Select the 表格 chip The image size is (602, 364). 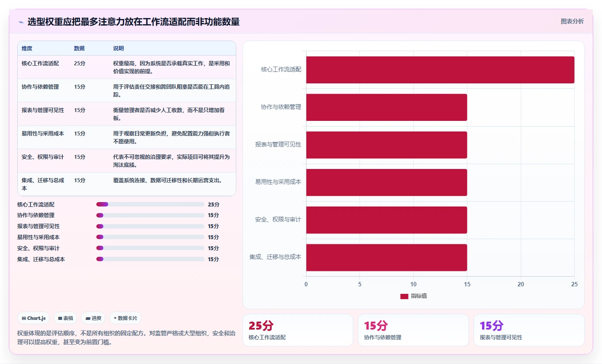tap(65, 318)
